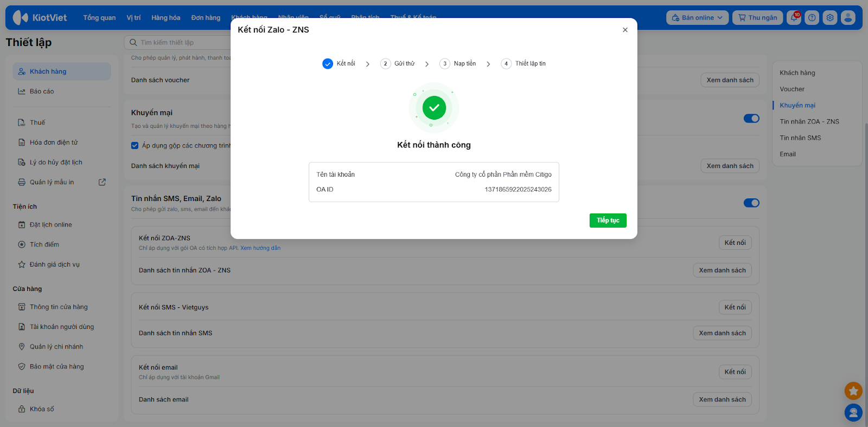Open the Vị trí menu

[133, 18]
